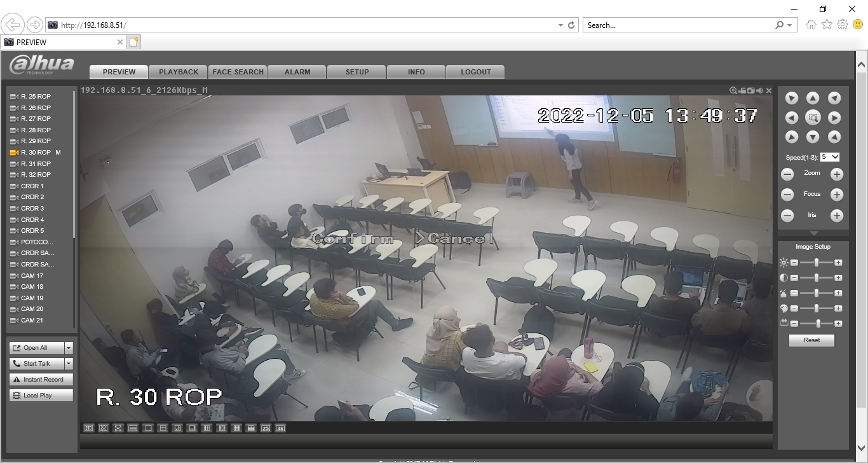Switch to 25-window split layout
The image size is (868, 463).
pos(266,428)
